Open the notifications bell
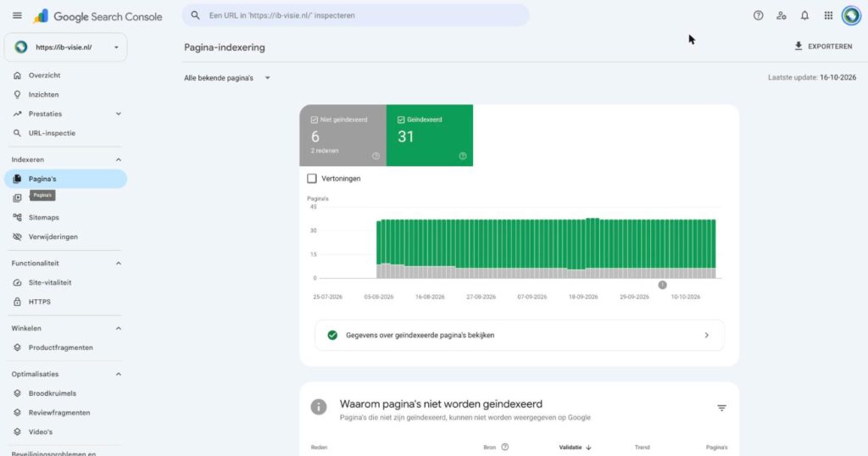Screen dimensions: 868x456 click(805, 15)
